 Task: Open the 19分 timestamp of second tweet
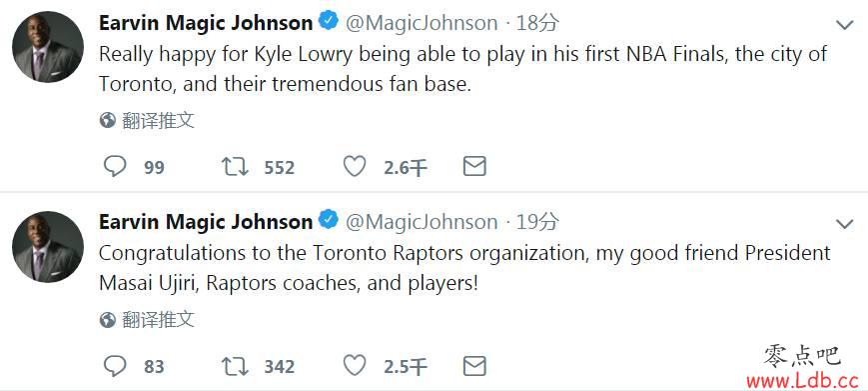(x=537, y=222)
